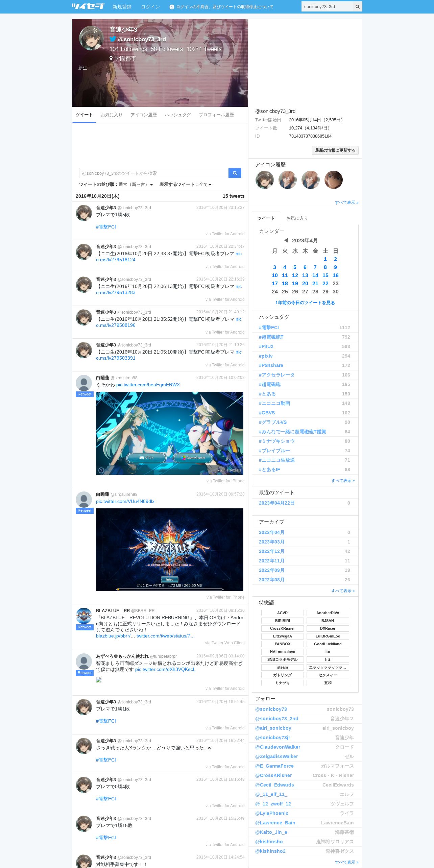Show all icon history link
This screenshot has height=868, width=434.
coord(346,202)
